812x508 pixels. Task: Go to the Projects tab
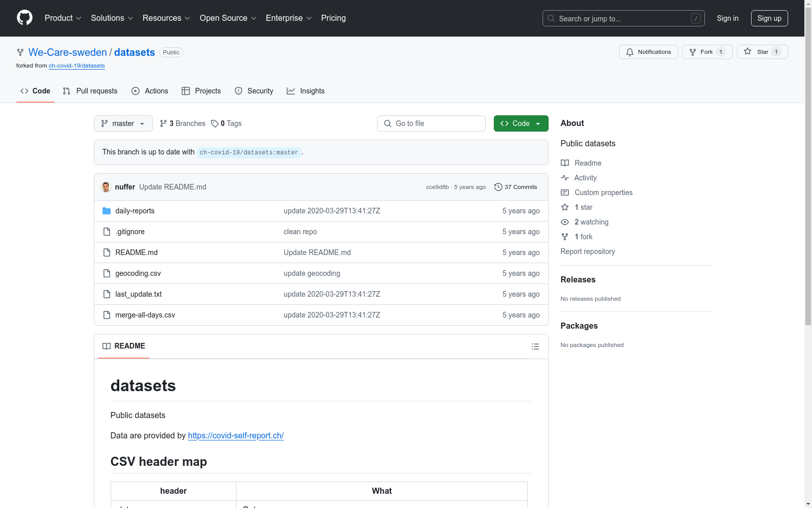point(201,91)
